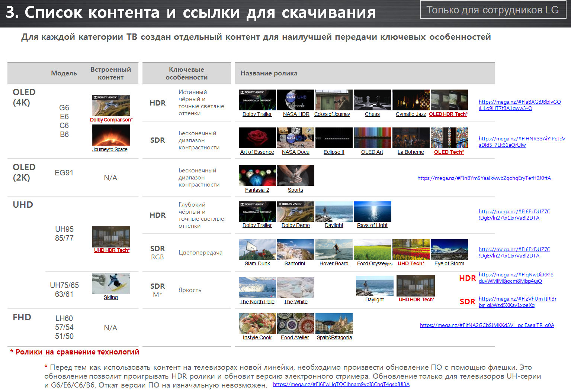Screen dimensions: 571x392
Task: Select the Instyle Cook food thumbnail
Action: pos(257,324)
